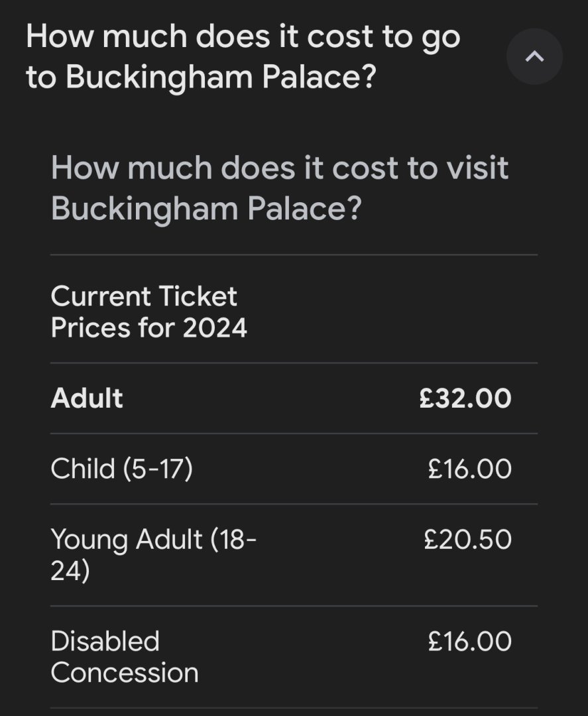Click the "cost to visit Buckingham Palace" subheading

click(279, 188)
